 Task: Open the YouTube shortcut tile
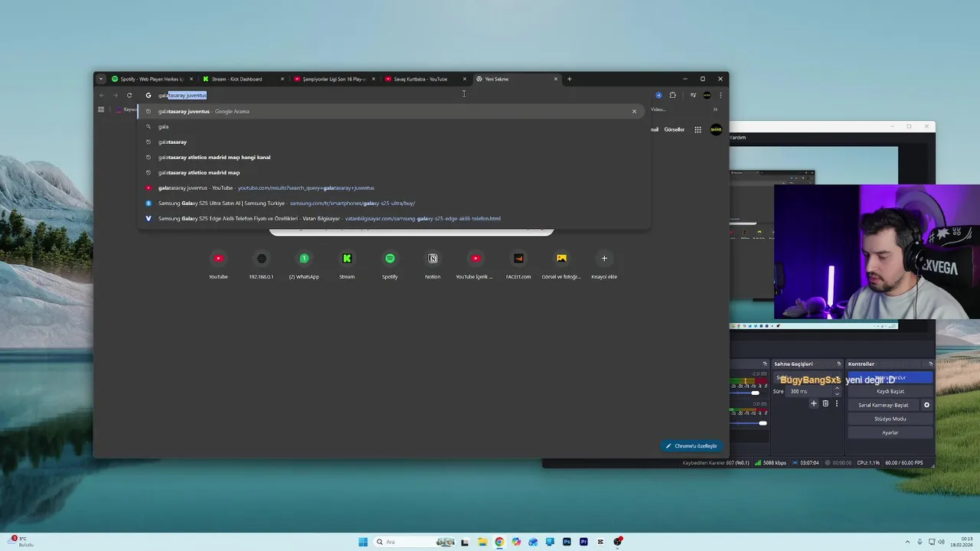point(218,265)
